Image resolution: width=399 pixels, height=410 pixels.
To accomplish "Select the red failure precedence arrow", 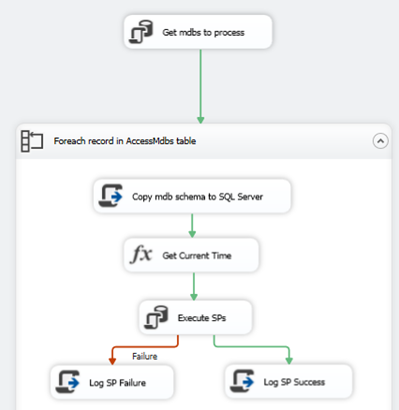I will tap(145, 347).
